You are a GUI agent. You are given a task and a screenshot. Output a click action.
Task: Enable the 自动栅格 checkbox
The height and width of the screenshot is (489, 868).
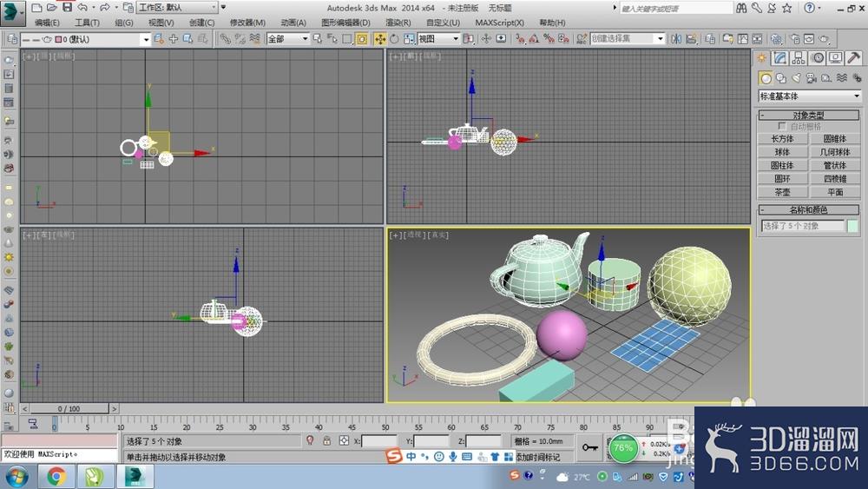click(x=782, y=126)
